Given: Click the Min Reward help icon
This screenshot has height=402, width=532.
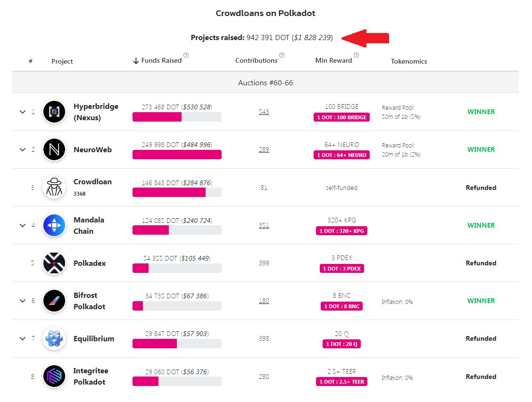Looking at the screenshot, I should (x=356, y=55).
